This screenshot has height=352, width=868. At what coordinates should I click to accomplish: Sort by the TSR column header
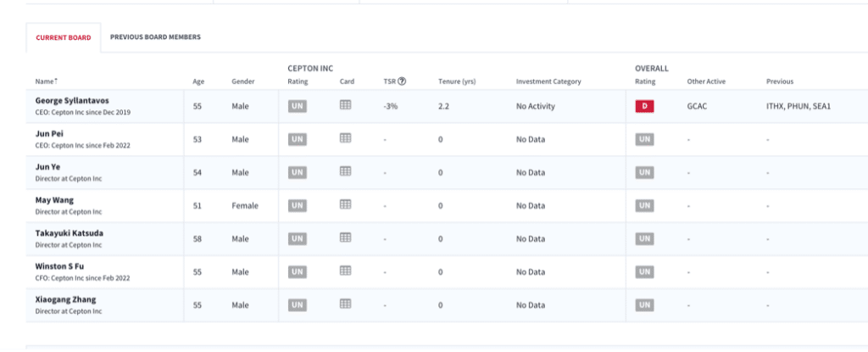tap(388, 81)
